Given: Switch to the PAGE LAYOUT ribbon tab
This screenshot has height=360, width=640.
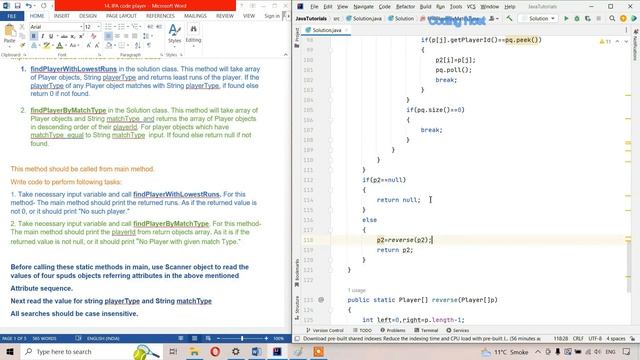Looking at the screenshot, I should [x=121, y=16].
